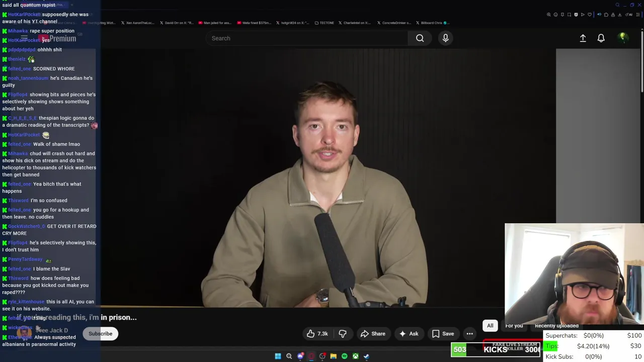Click the browser emoji face icon
This screenshot has height=362, width=644.
(555, 15)
